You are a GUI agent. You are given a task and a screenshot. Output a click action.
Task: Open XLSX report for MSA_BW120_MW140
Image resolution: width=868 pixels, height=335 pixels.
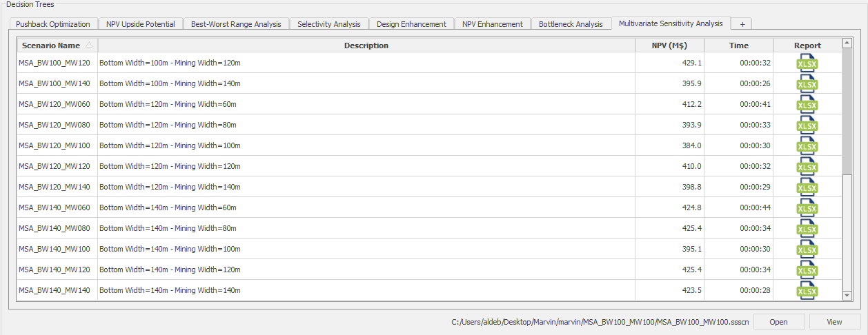(x=807, y=187)
